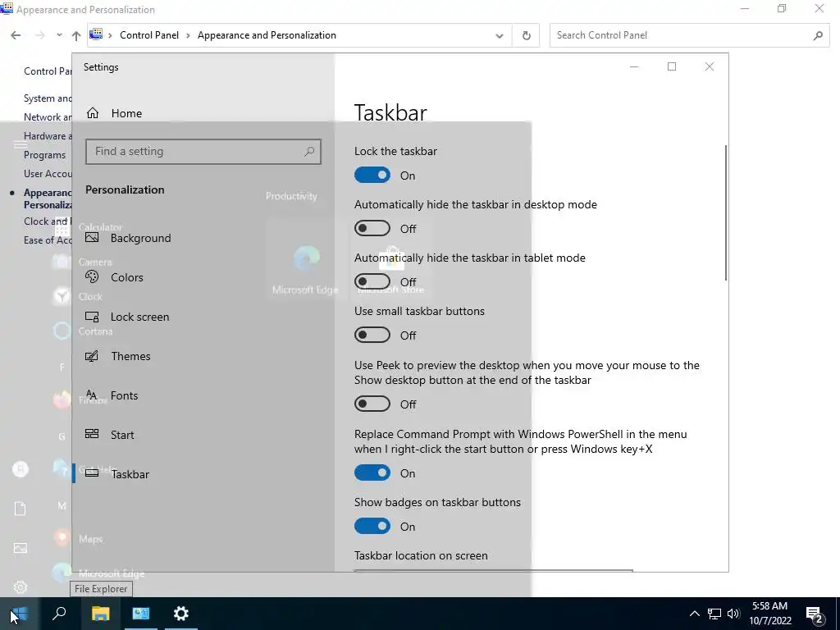Open Start settings page

[x=203, y=435]
